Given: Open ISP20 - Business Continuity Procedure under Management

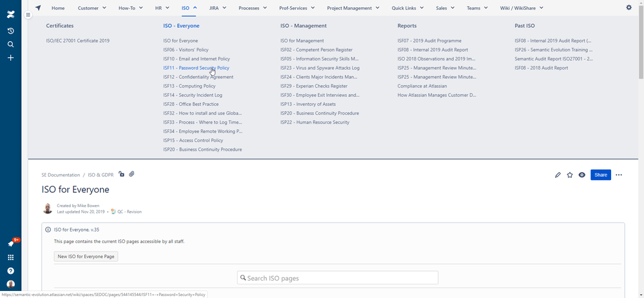Looking at the screenshot, I should (320, 113).
